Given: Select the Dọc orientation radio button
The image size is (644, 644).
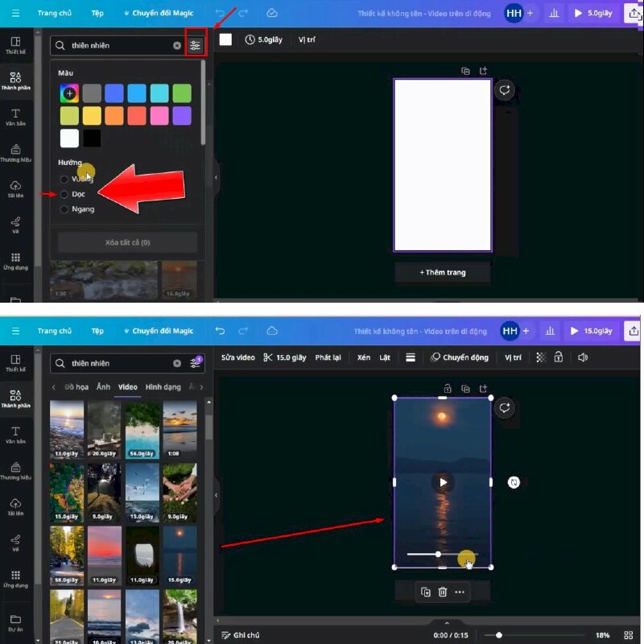Looking at the screenshot, I should tap(64, 194).
